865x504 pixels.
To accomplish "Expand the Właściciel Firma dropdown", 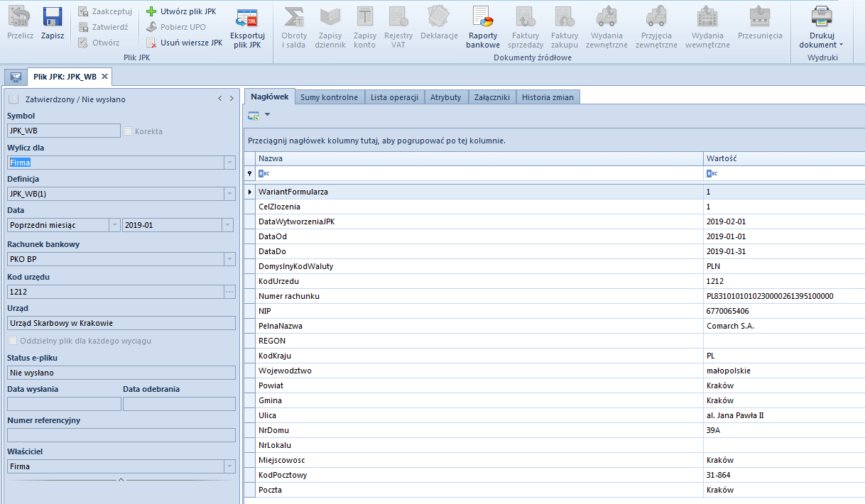I will click(229, 466).
